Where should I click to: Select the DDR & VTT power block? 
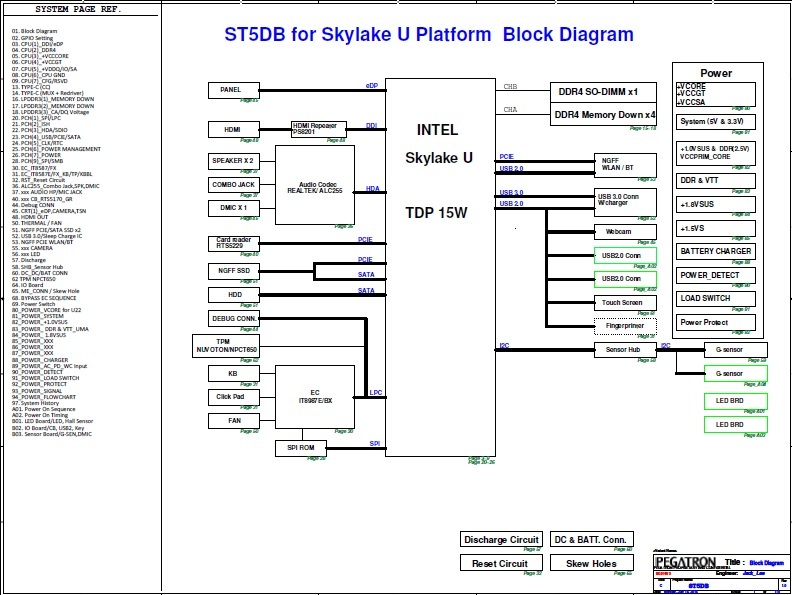[x=716, y=181]
